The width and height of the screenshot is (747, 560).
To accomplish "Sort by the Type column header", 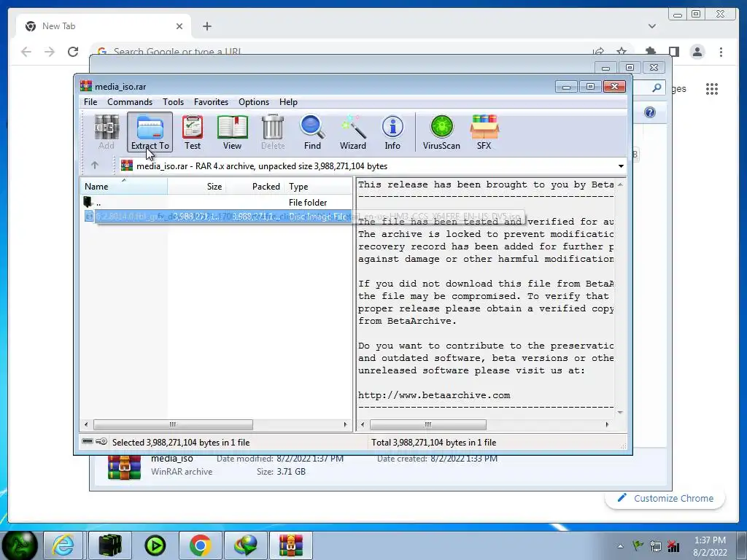I will [318, 186].
